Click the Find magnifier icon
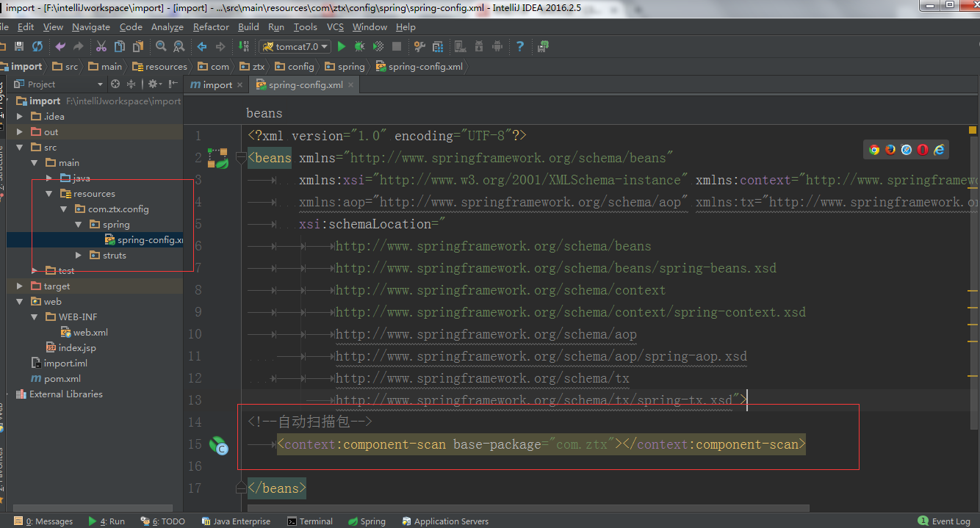This screenshot has width=980, height=528. point(161,46)
